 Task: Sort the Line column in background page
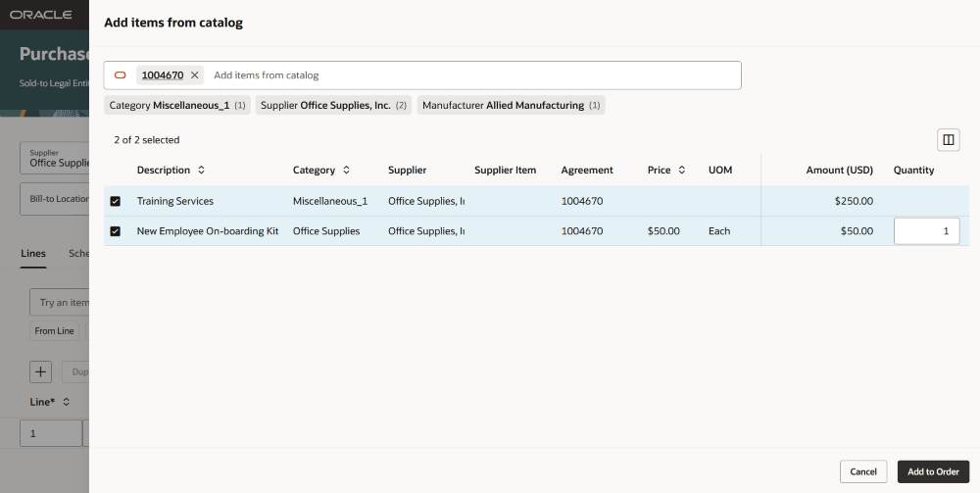tap(67, 402)
